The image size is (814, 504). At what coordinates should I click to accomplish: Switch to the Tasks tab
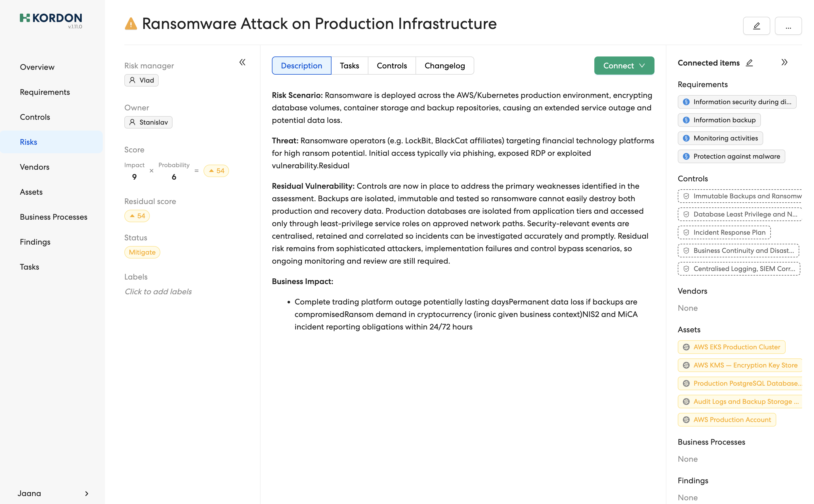point(349,66)
